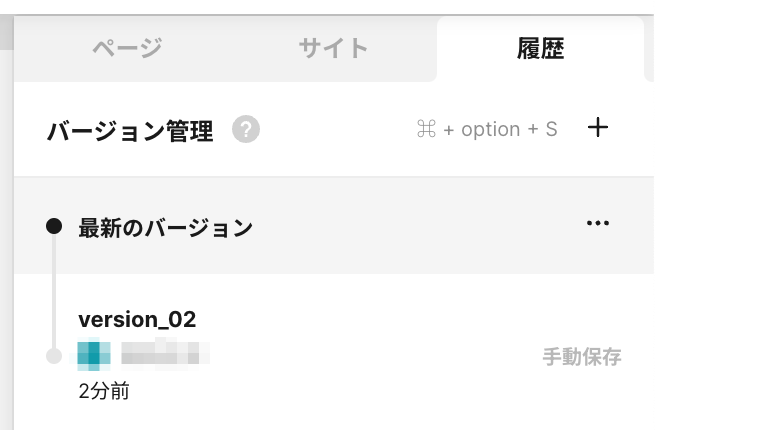Switch to the ページ tab

tap(127, 48)
